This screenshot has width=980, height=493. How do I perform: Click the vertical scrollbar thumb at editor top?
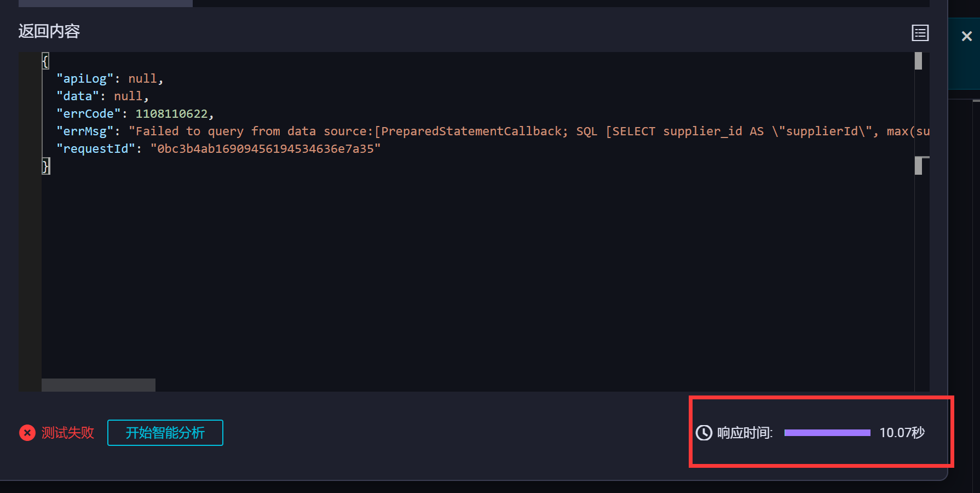coord(918,61)
